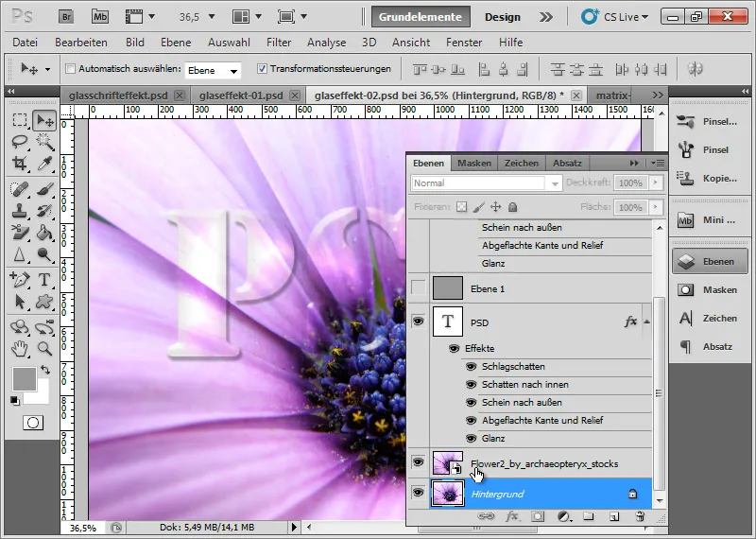Open the zoom level 36,5 dropdown
756x539 pixels.
[211, 17]
